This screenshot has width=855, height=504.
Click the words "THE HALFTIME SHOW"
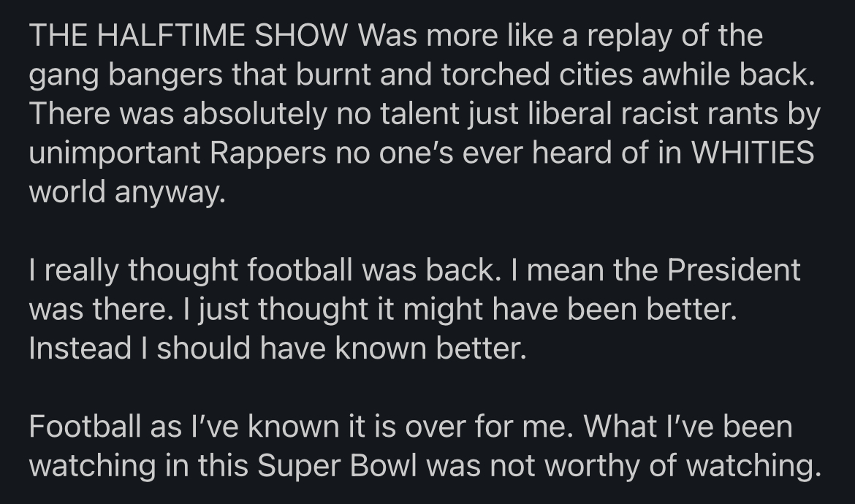click(x=188, y=36)
